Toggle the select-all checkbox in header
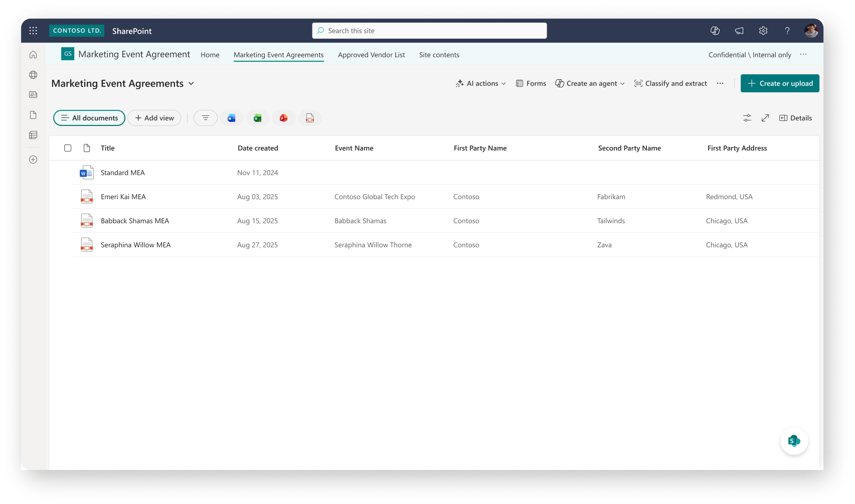855x504 pixels. [68, 148]
